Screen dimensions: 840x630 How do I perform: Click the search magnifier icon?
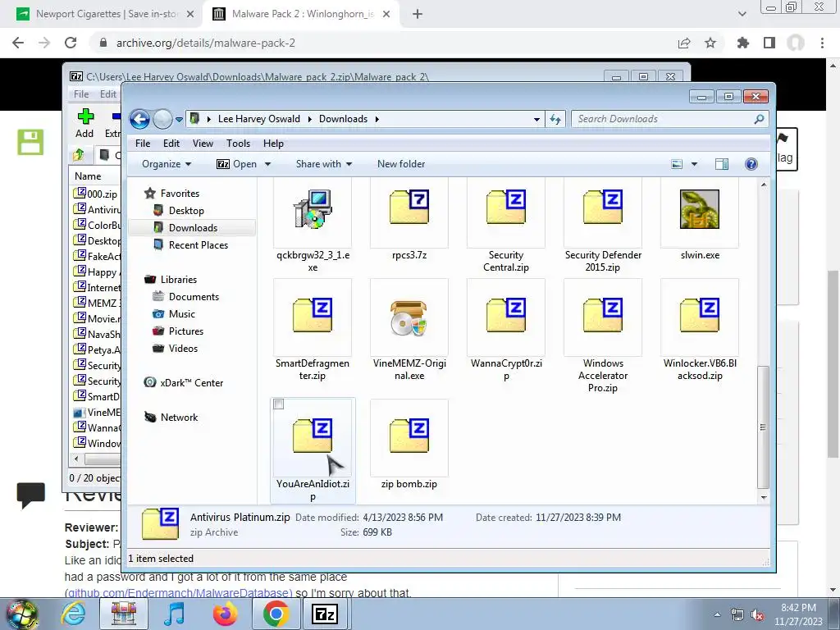coord(759,119)
